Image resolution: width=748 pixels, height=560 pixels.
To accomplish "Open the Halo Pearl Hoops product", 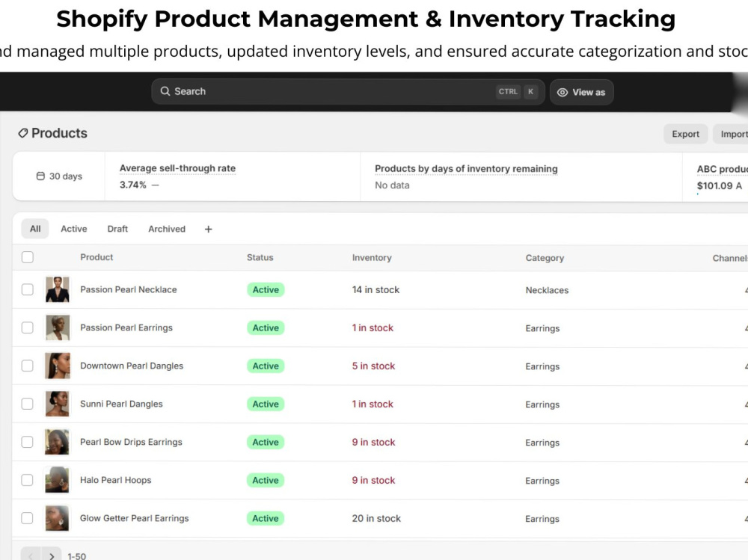I will (115, 480).
